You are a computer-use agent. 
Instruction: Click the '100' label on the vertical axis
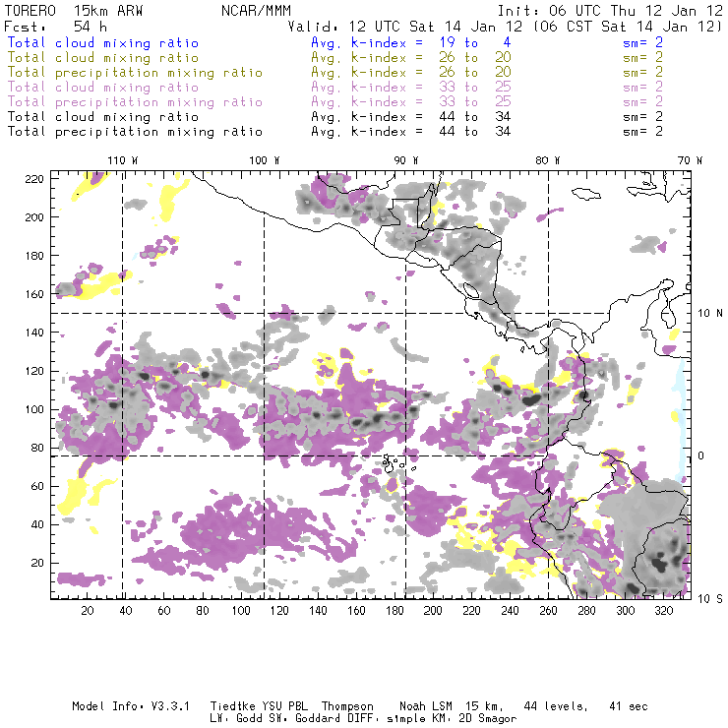[34, 409]
